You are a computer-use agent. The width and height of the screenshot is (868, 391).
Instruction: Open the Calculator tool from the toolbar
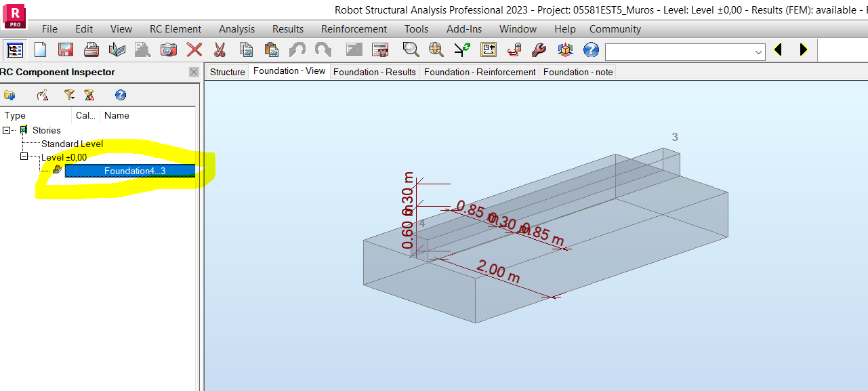pos(379,49)
